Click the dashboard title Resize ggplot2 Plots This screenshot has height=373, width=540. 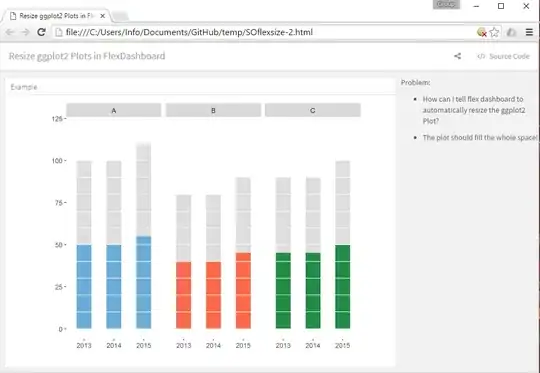(87, 56)
